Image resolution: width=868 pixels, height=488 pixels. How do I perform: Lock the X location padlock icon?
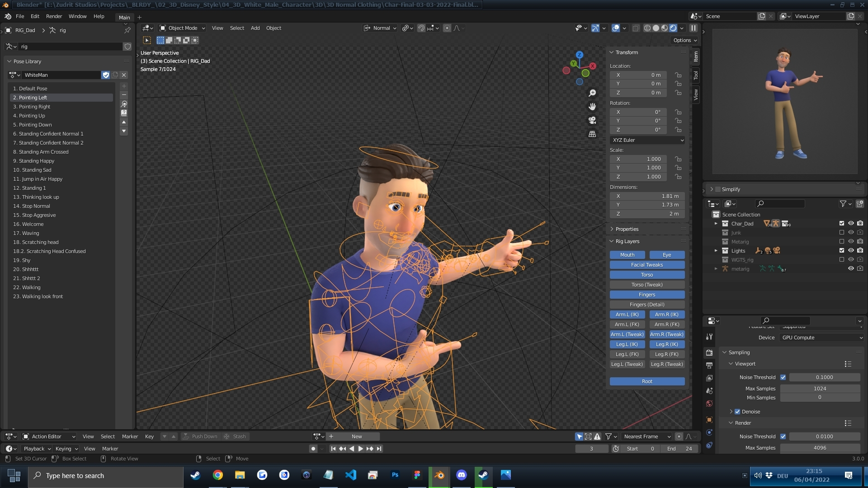[x=678, y=75]
